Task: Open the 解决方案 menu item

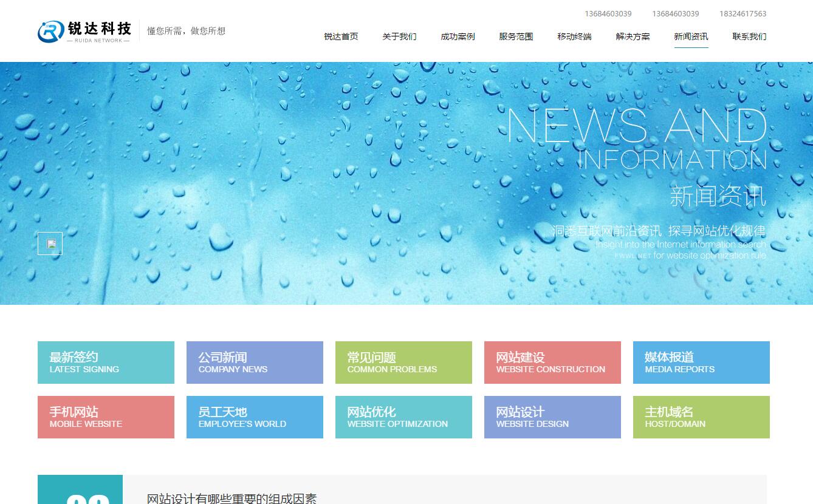Action: click(x=633, y=36)
